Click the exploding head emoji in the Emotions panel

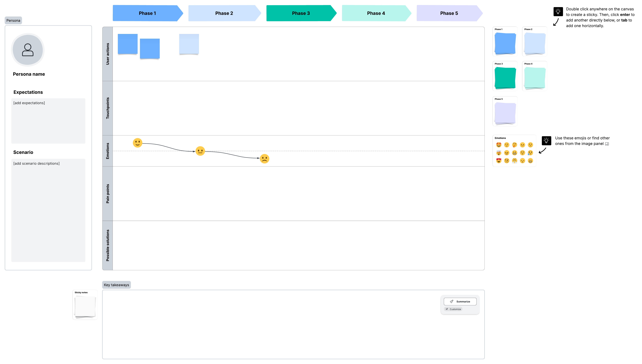click(499, 153)
